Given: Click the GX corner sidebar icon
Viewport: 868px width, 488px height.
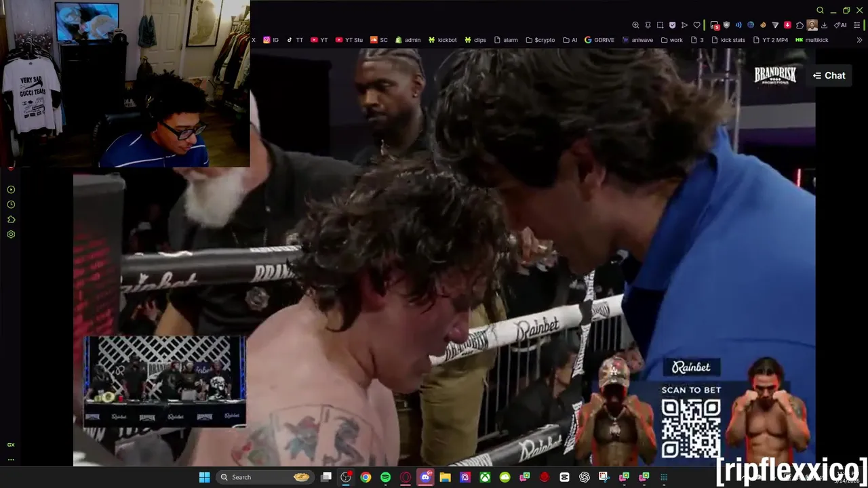Looking at the screenshot, I should click(x=11, y=445).
